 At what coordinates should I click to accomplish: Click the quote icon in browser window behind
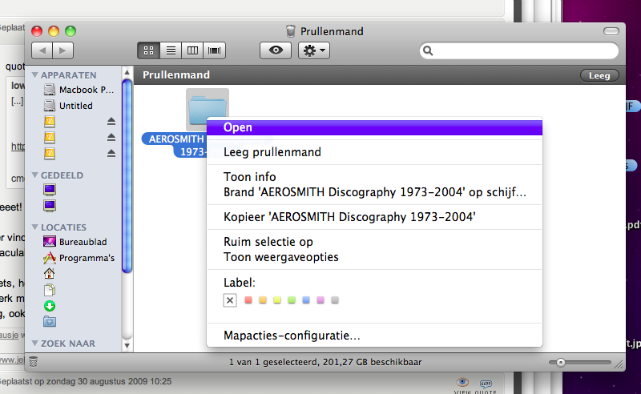pyautogui.click(x=486, y=383)
